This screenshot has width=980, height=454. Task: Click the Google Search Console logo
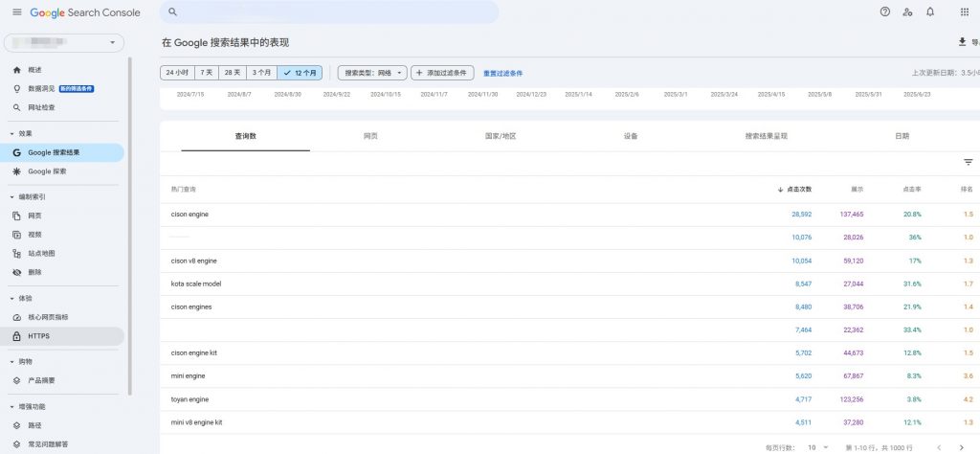(85, 12)
